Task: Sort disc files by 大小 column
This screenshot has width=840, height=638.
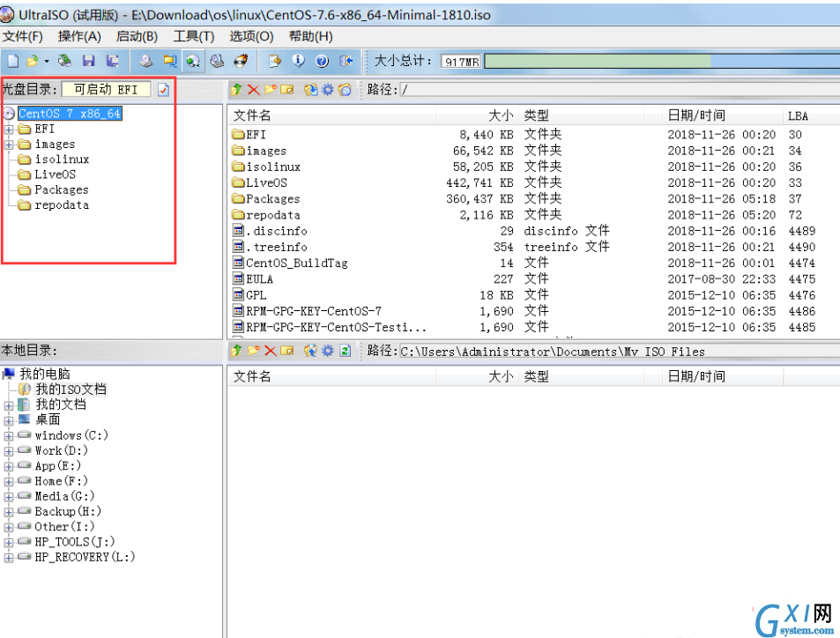Action: pos(477,115)
